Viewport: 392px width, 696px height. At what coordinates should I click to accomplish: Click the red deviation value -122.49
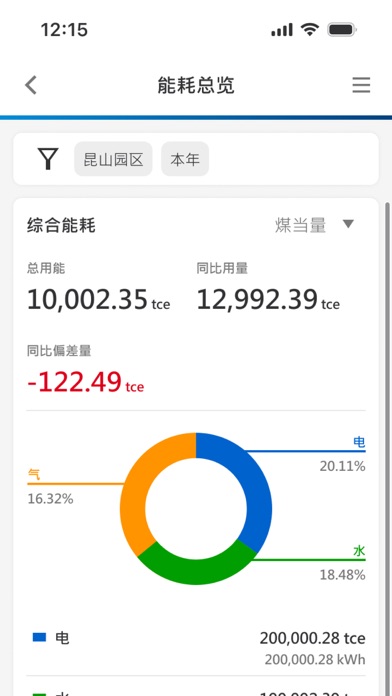coord(74,382)
